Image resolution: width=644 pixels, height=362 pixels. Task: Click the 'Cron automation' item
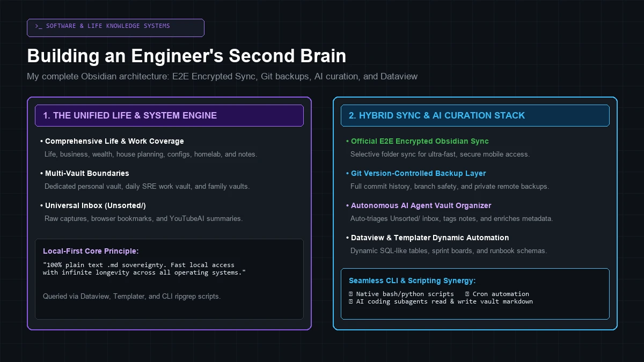tap(497, 294)
